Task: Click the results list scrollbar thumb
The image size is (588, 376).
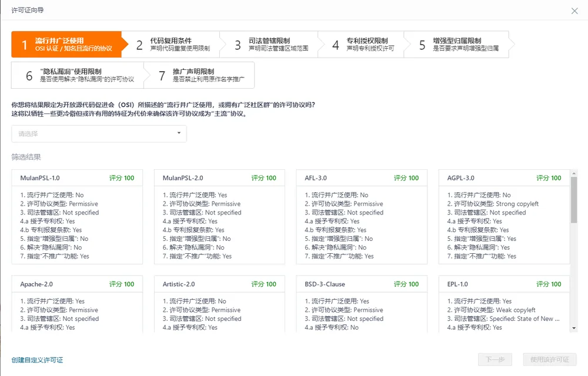Action: click(574, 200)
